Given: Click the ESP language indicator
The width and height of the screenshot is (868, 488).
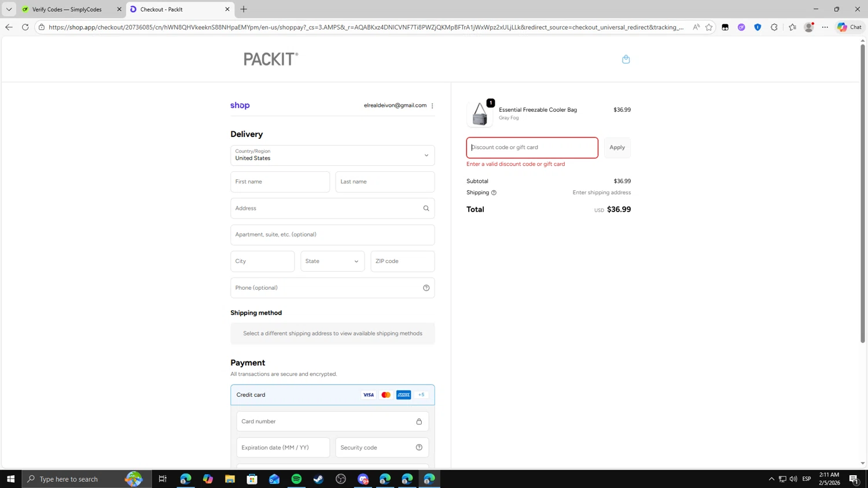Looking at the screenshot, I should pyautogui.click(x=807, y=479).
